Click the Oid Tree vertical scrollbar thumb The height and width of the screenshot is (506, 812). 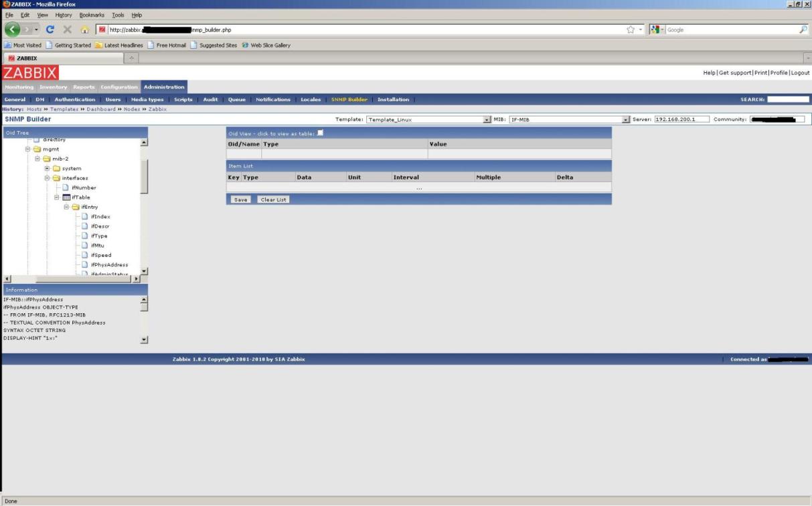144,177
